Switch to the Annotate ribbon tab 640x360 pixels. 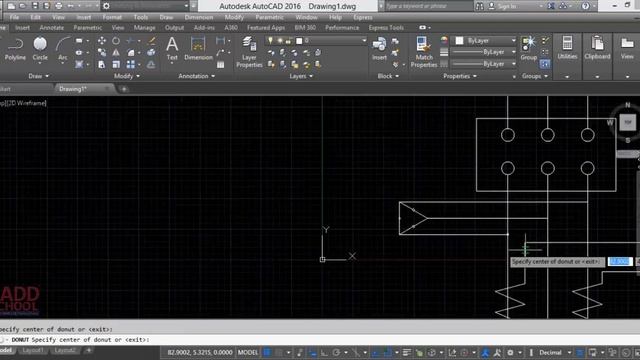pos(51,27)
